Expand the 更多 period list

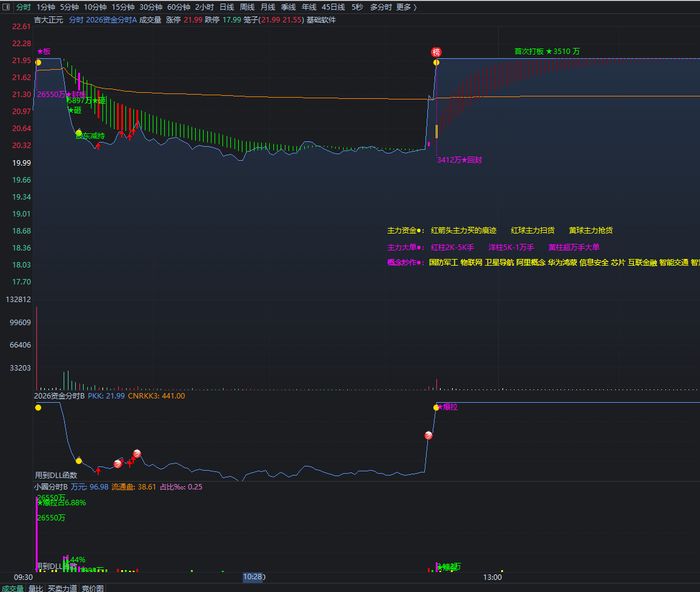[x=406, y=7]
